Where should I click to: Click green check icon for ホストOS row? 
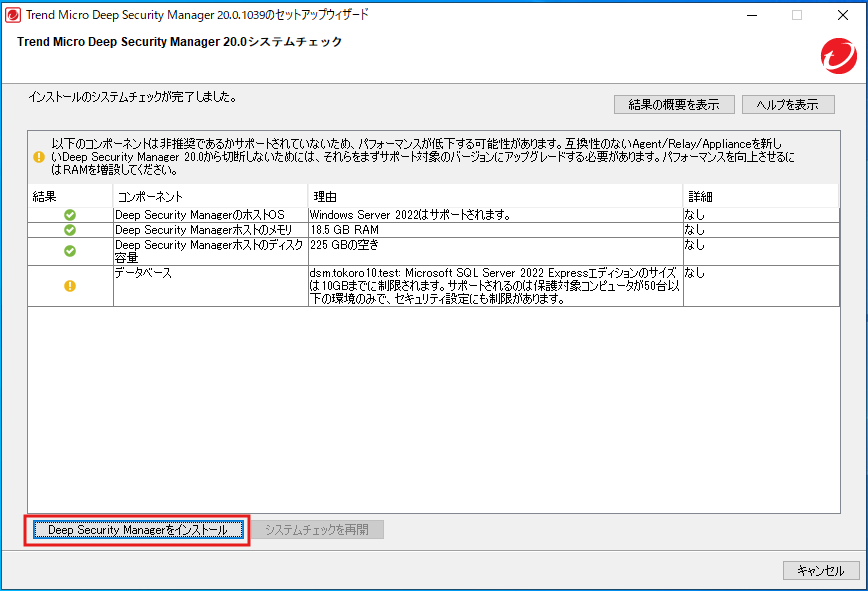click(70, 215)
